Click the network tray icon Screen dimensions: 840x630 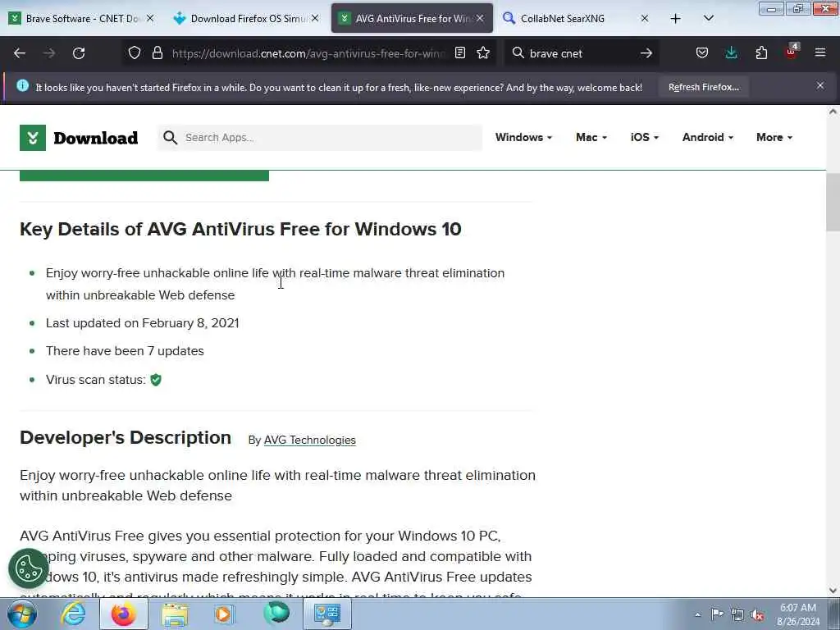(x=737, y=614)
